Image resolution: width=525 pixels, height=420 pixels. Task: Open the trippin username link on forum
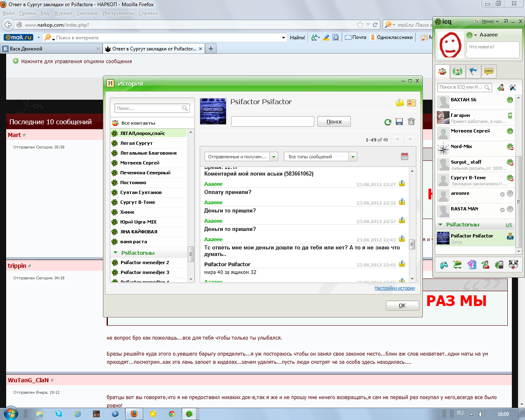pos(17,266)
